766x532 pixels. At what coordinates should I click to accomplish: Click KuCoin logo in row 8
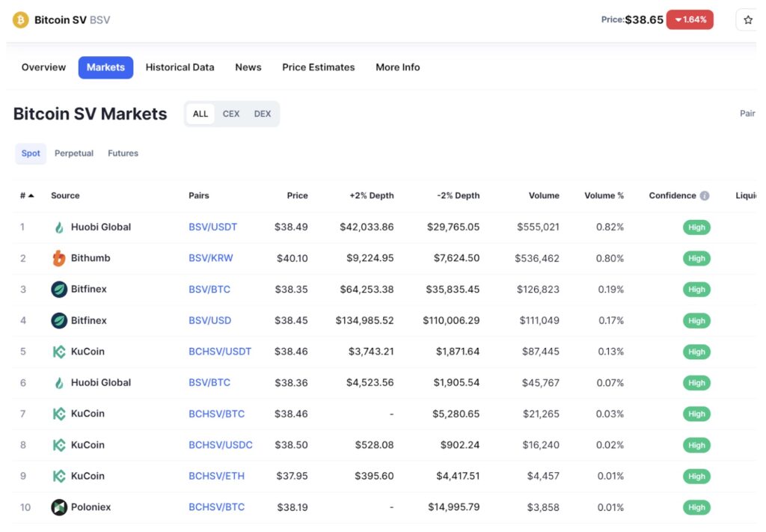59,445
